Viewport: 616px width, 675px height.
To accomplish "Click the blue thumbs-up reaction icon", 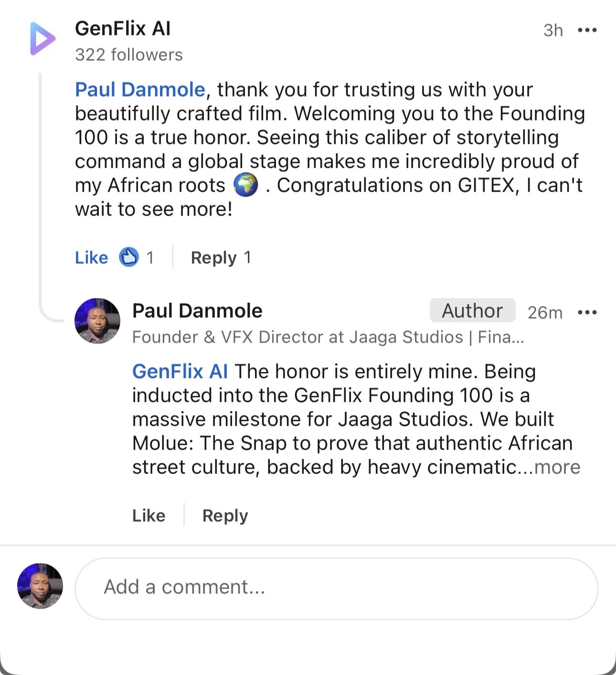I will pyautogui.click(x=128, y=257).
